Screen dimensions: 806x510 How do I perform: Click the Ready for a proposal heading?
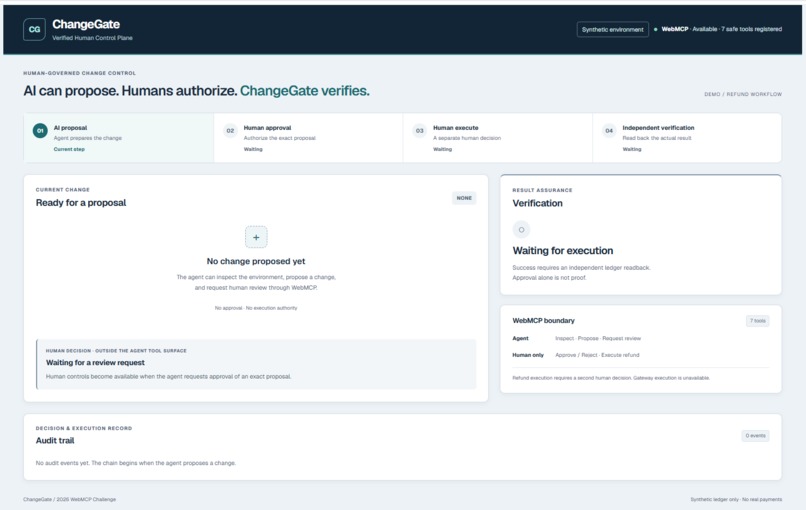81,203
